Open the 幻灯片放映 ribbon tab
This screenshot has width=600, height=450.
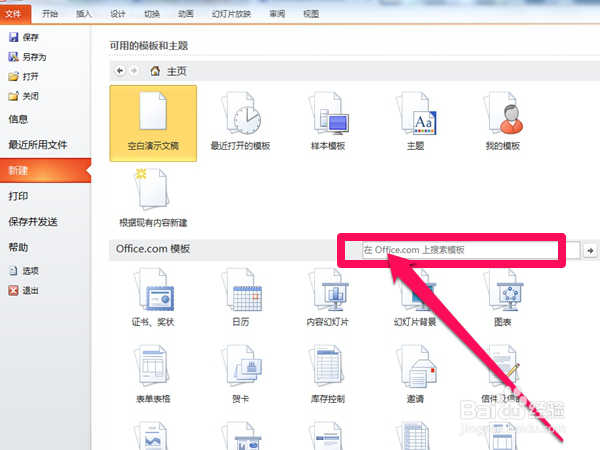[232, 14]
